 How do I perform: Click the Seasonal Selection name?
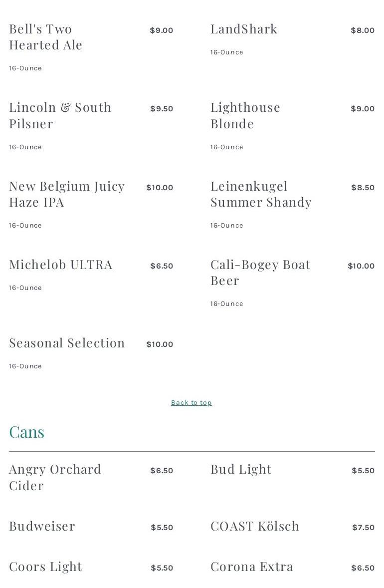67,343
